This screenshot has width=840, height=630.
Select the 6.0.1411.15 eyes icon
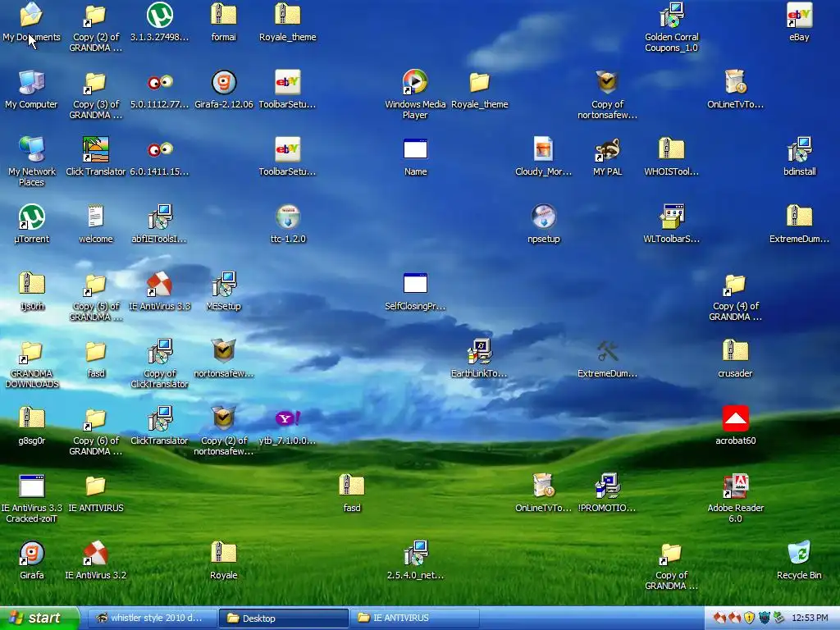(159, 157)
